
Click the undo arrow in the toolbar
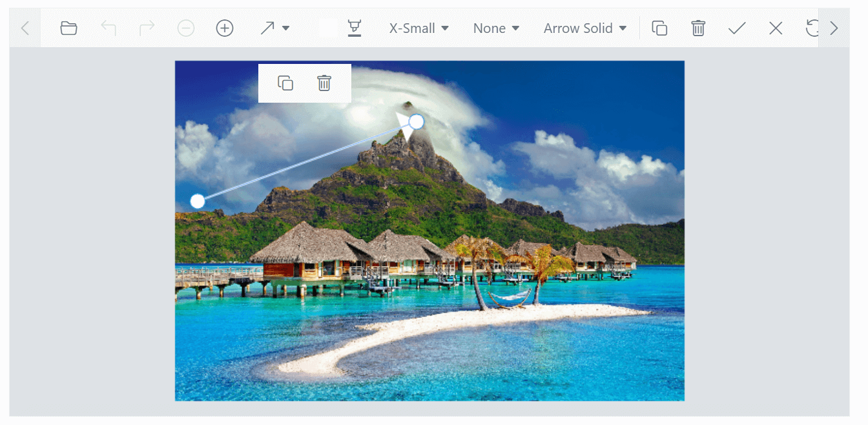[108, 28]
